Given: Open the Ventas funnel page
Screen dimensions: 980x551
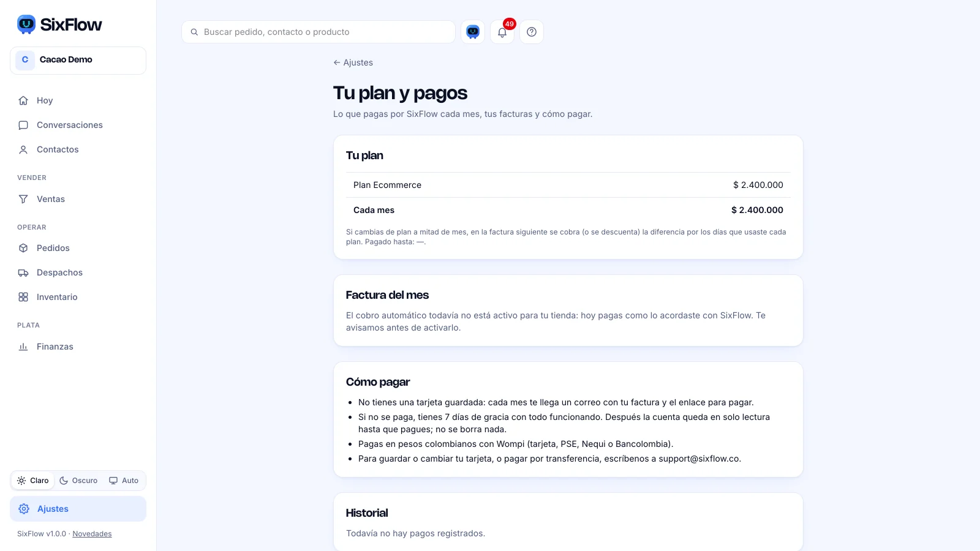Looking at the screenshot, I should [x=78, y=199].
